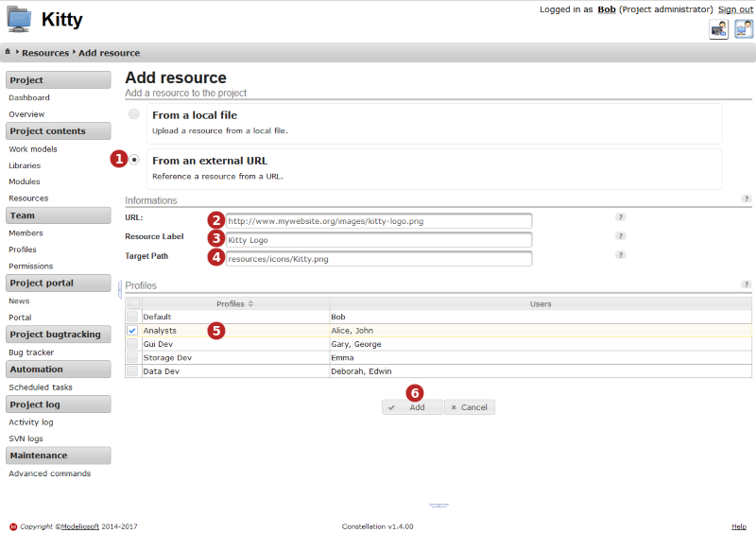Screen dimensions: 756x533
Task: Select the From a local file radio button
Action: click(133, 113)
